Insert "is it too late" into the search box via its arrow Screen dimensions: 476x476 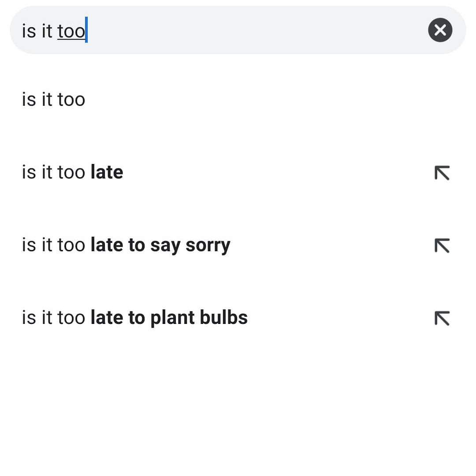[442, 173]
